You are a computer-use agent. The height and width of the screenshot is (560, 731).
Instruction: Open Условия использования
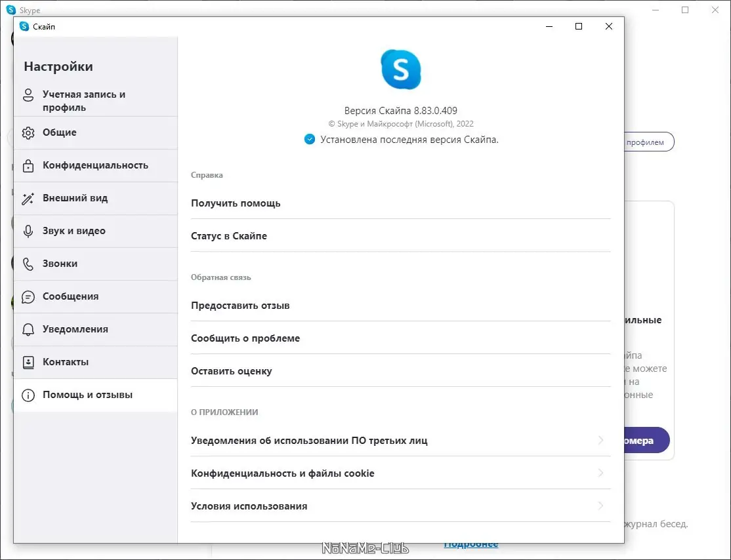[400, 506]
